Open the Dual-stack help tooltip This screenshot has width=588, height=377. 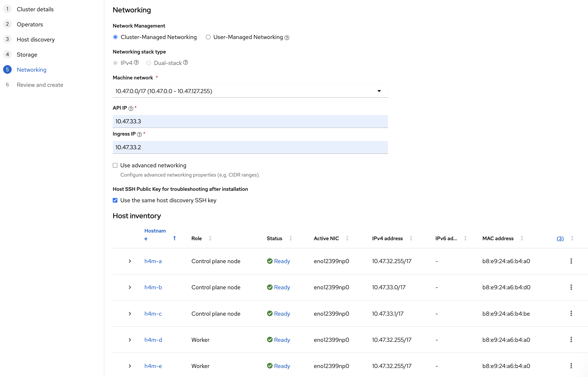click(186, 62)
